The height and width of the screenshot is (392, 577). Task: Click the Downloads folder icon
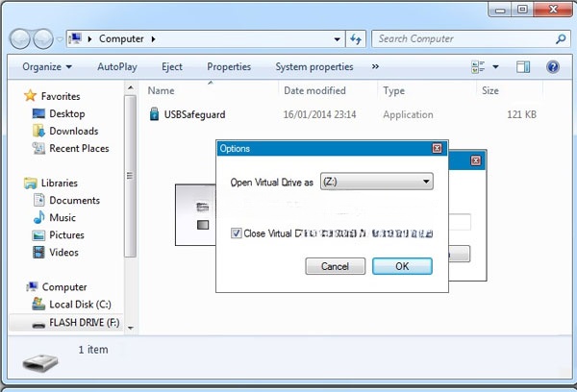[x=38, y=131]
